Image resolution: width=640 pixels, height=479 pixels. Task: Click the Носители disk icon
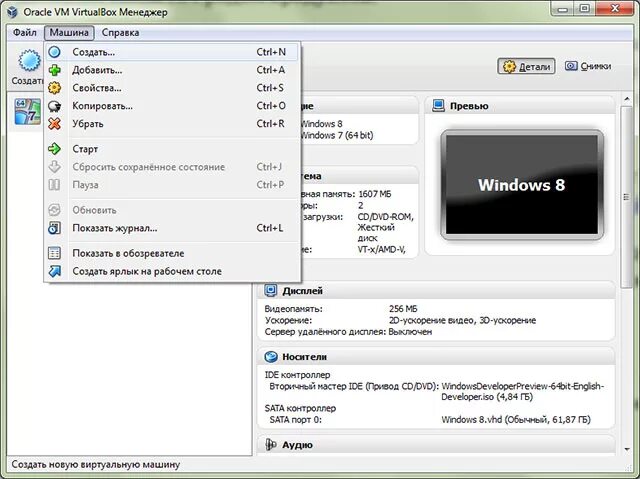coord(271,357)
